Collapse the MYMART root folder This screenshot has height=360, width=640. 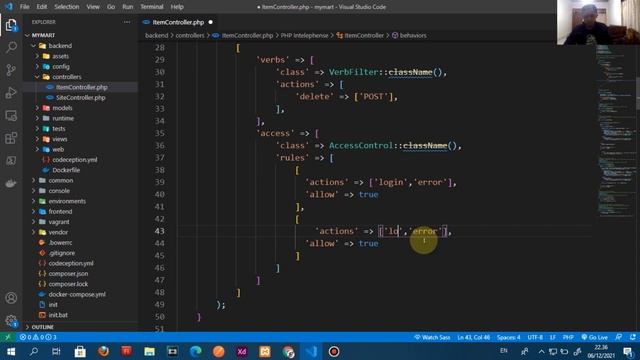tap(43, 35)
